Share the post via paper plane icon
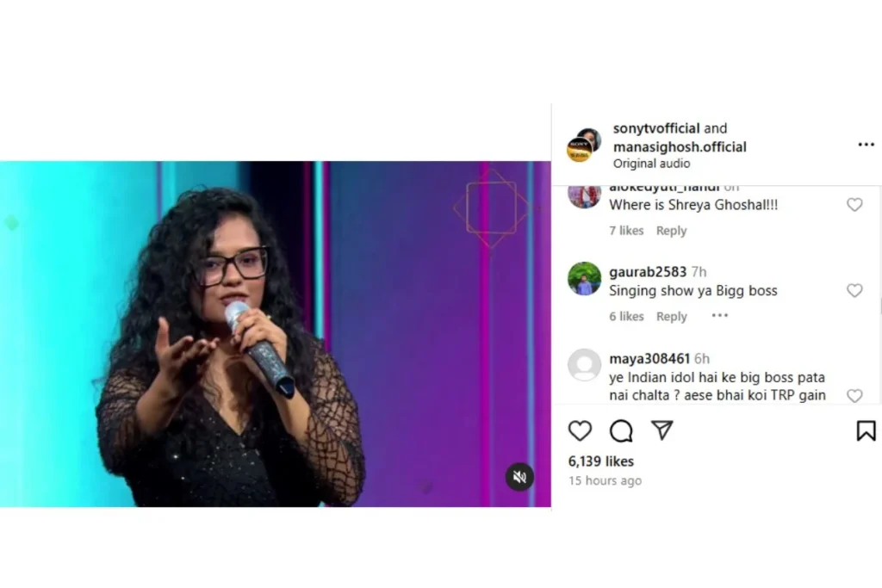Image resolution: width=882 pixels, height=588 pixels. [x=662, y=430]
